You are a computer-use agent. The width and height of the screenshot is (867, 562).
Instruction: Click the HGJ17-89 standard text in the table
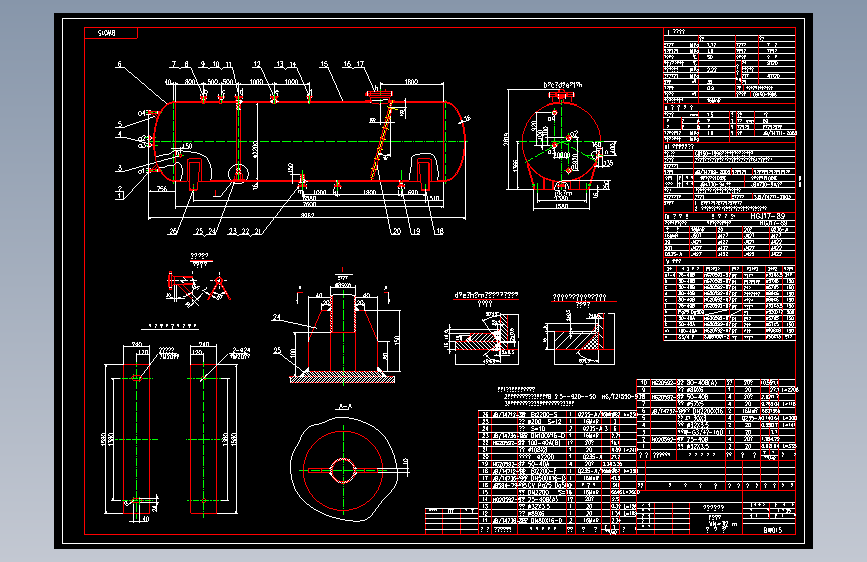pos(767,216)
